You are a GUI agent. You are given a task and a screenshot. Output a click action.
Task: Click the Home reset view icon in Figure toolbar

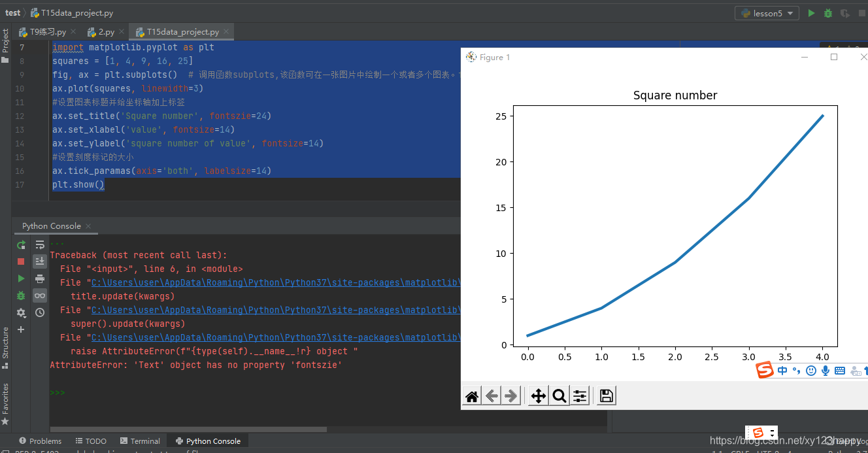[472, 395]
